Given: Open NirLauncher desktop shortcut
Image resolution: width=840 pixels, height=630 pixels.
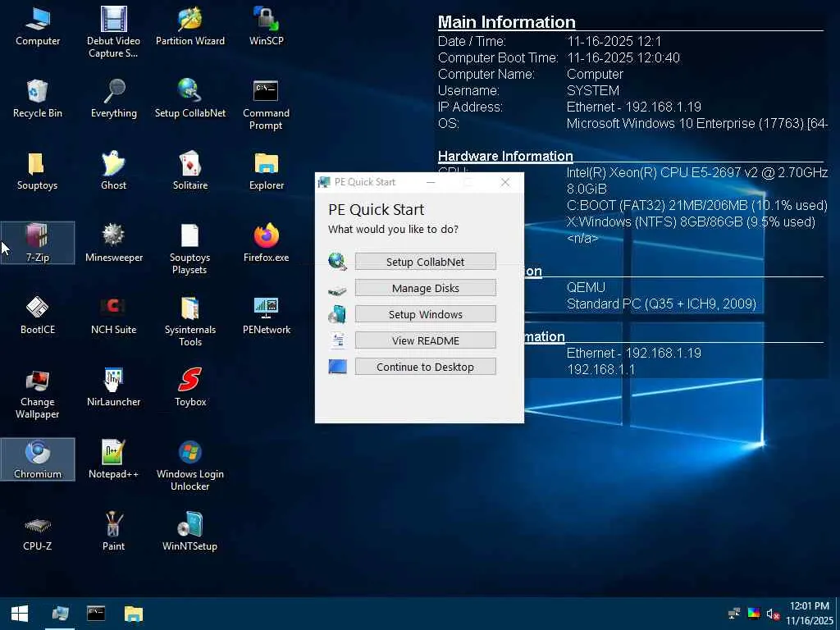Looking at the screenshot, I should pos(113,387).
